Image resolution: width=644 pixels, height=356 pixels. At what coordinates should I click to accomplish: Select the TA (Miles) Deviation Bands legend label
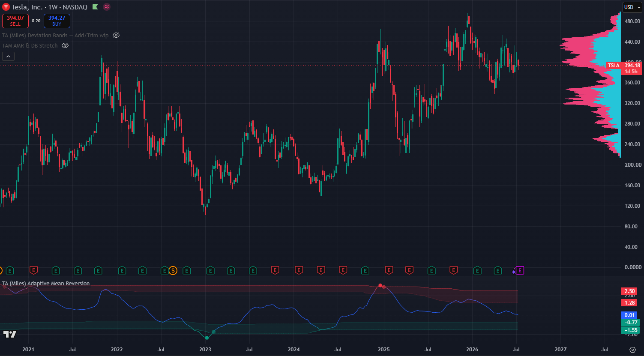(x=55, y=35)
